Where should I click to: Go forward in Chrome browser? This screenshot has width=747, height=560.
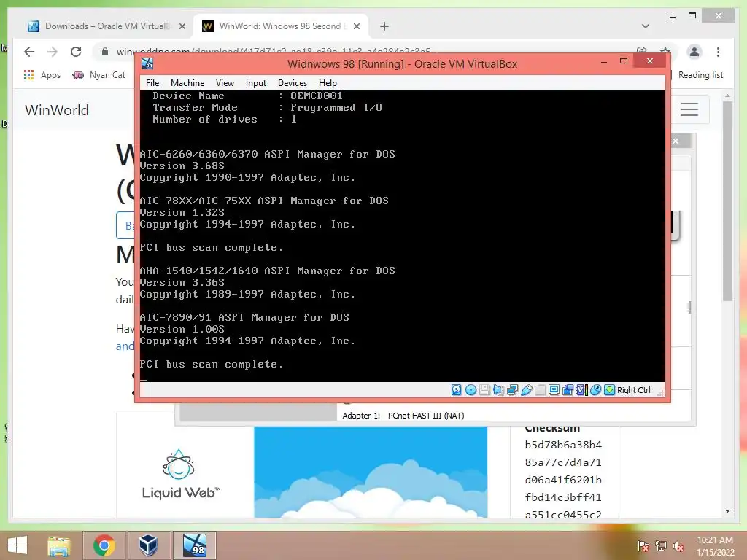(x=53, y=52)
